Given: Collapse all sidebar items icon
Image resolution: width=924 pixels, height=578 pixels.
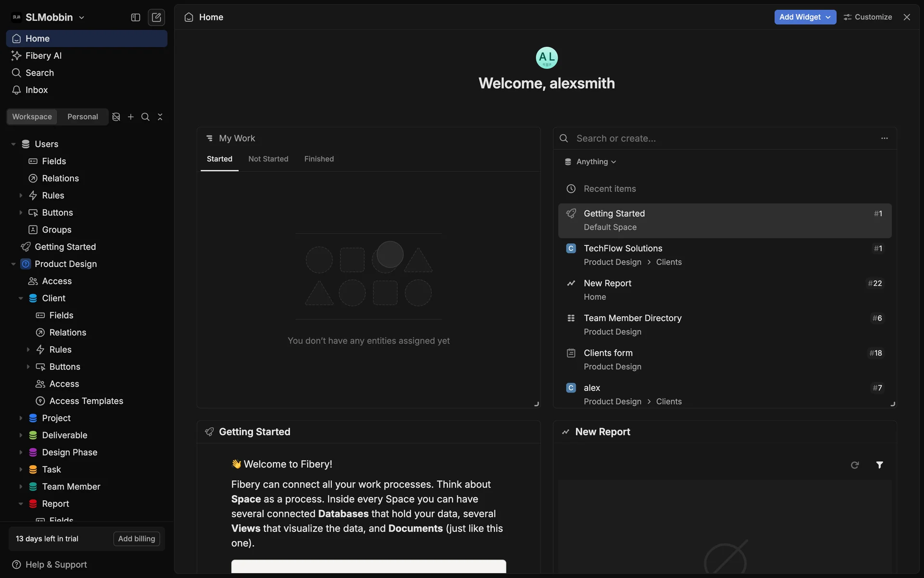Looking at the screenshot, I should 160,117.
